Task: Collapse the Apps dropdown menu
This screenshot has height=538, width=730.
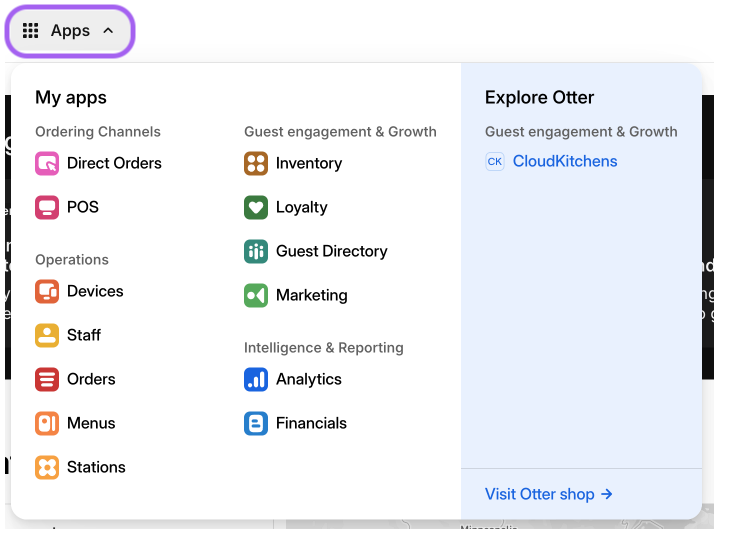Action: tap(70, 31)
